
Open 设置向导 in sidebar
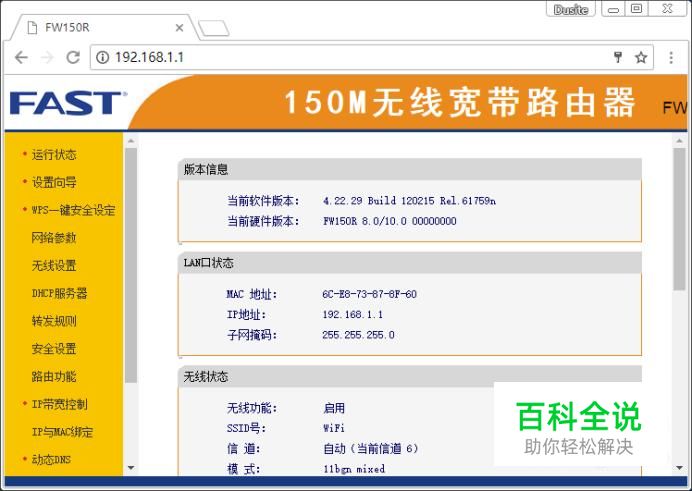[x=54, y=182]
